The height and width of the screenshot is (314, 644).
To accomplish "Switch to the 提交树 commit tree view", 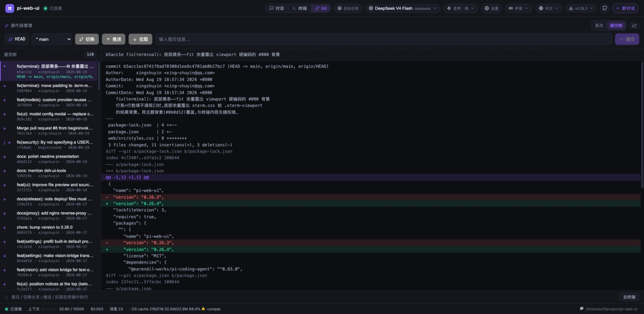I will pyautogui.click(x=616, y=26).
